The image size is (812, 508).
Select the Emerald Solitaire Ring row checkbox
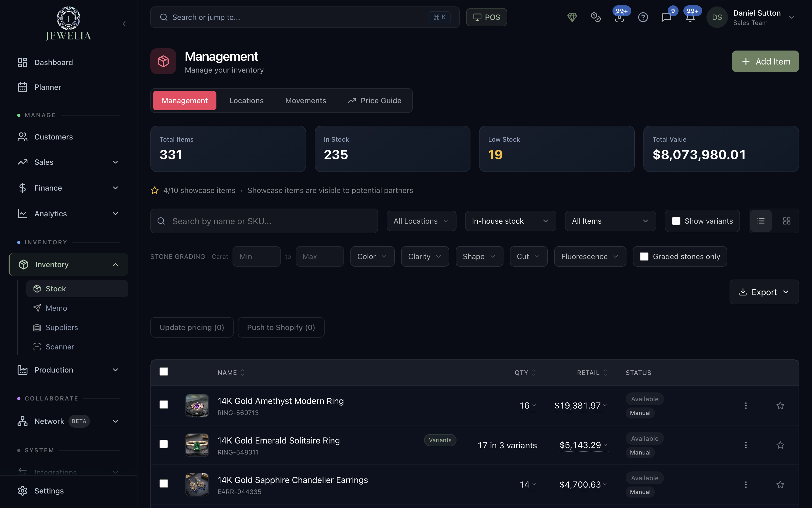(x=164, y=444)
